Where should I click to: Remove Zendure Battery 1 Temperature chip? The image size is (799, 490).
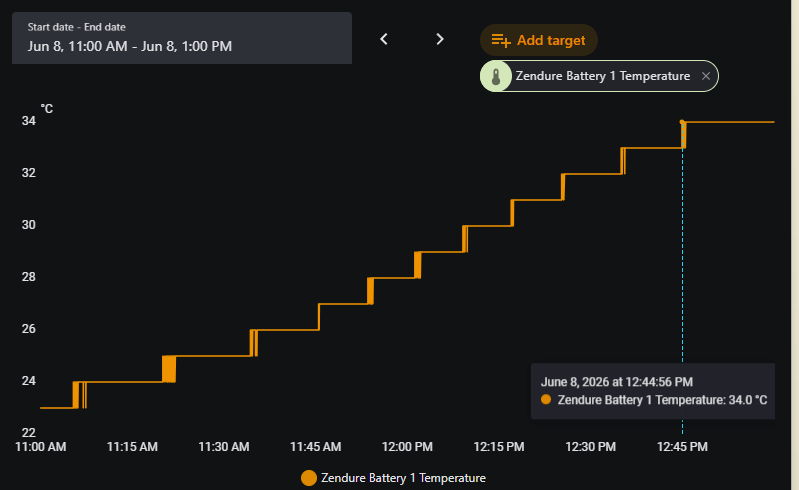tap(706, 76)
